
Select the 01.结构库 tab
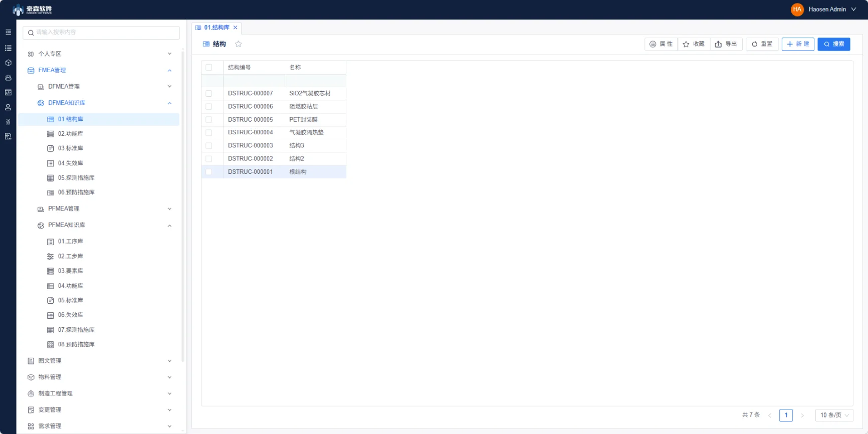coord(216,28)
